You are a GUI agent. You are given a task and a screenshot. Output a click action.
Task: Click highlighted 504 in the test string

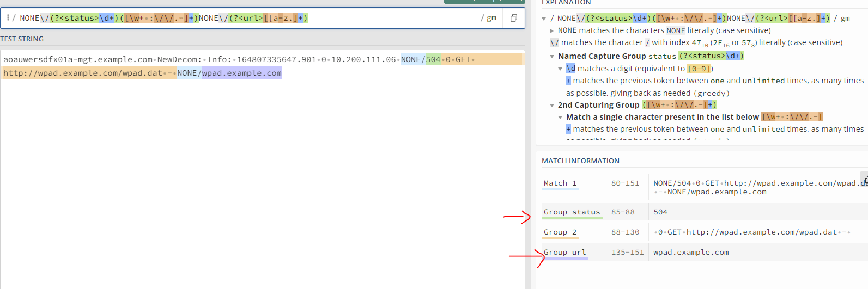click(433, 59)
